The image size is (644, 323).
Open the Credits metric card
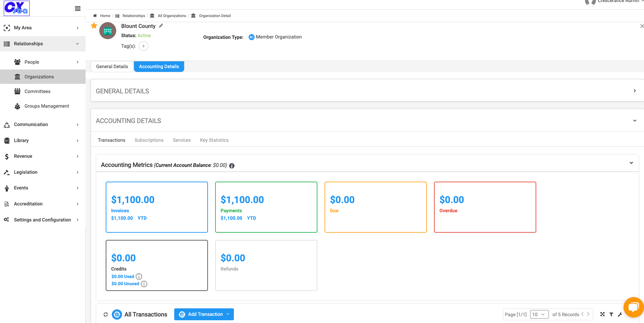click(x=157, y=265)
